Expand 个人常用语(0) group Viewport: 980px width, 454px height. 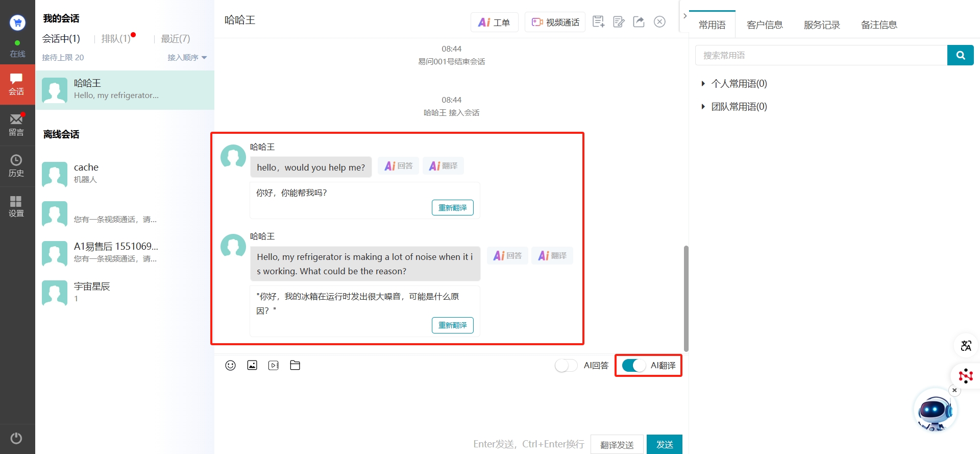pos(734,83)
